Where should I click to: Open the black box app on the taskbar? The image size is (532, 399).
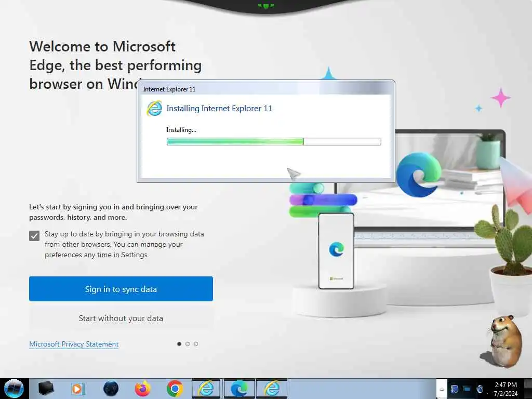click(46, 389)
